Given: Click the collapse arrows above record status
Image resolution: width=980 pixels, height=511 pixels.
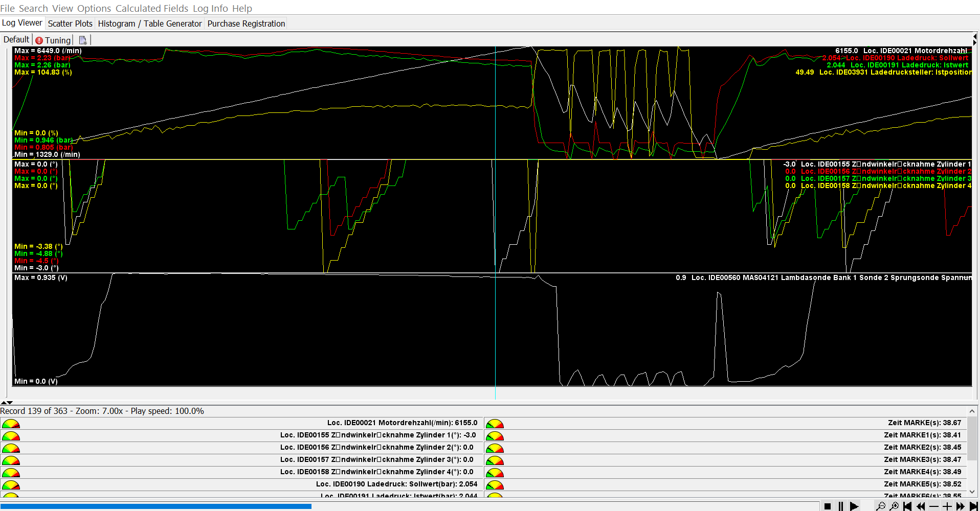Looking at the screenshot, I should click(7, 403).
